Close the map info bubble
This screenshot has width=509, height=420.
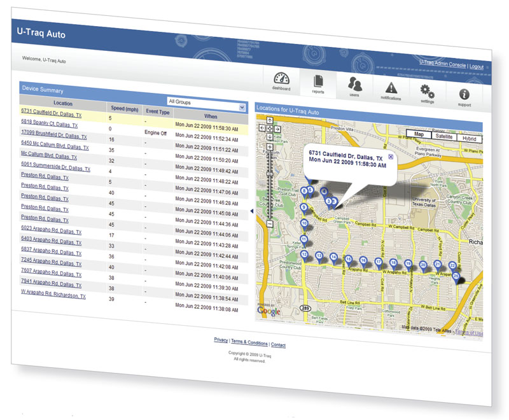391,157
